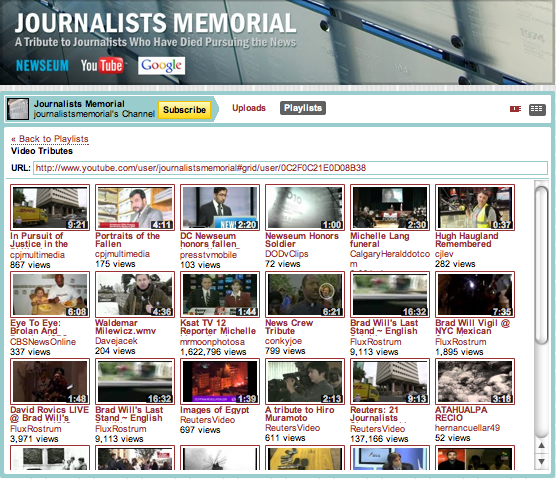Open the Journalists Memorial channel avatar

(x=18, y=109)
